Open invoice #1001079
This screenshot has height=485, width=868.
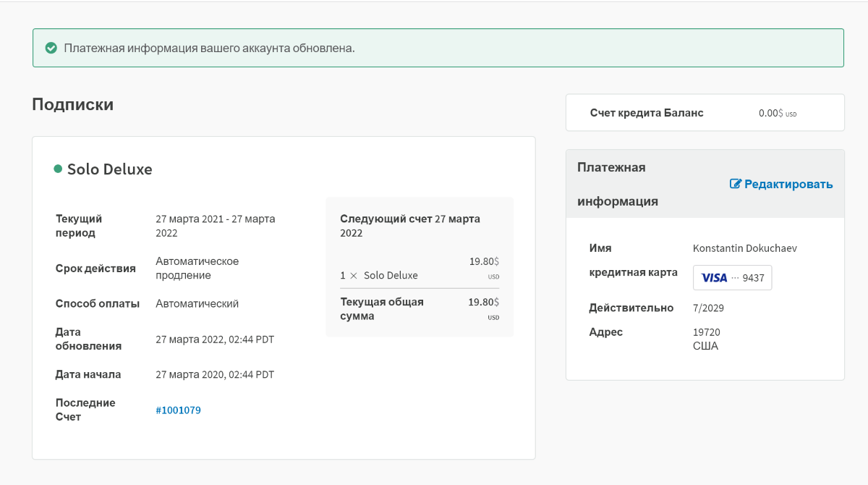coord(178,409)
